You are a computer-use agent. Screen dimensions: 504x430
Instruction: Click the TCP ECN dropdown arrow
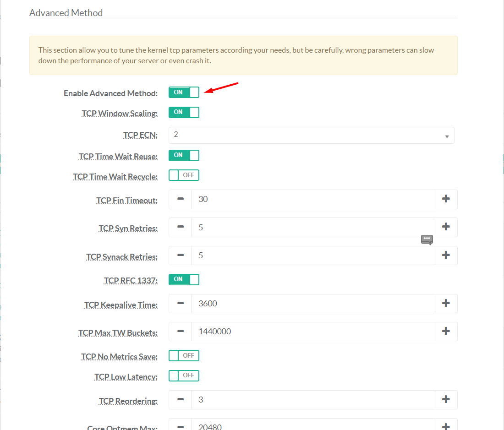(x=447, y=136)
